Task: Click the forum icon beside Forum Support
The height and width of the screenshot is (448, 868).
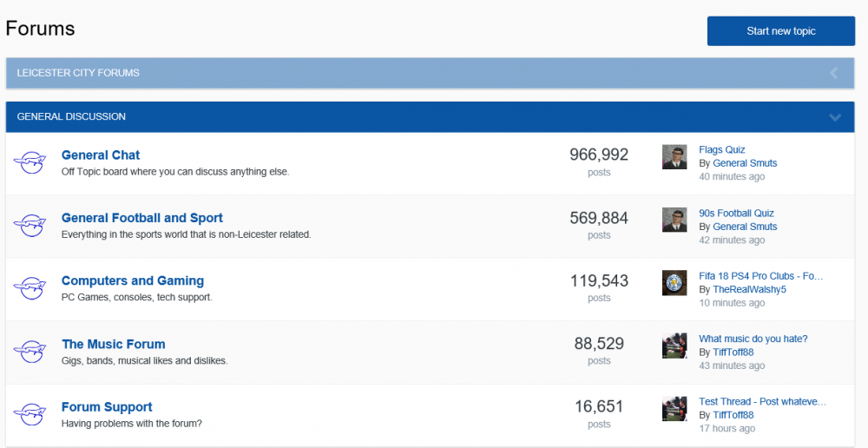Action: coord(30,414)
